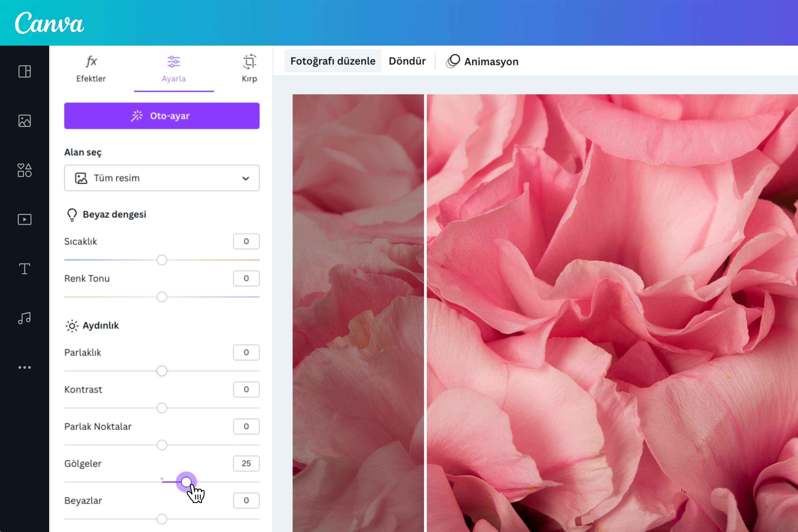Click the Animasyon circle icon
This screenshot has width=798, height=532.
click(453, 61)
